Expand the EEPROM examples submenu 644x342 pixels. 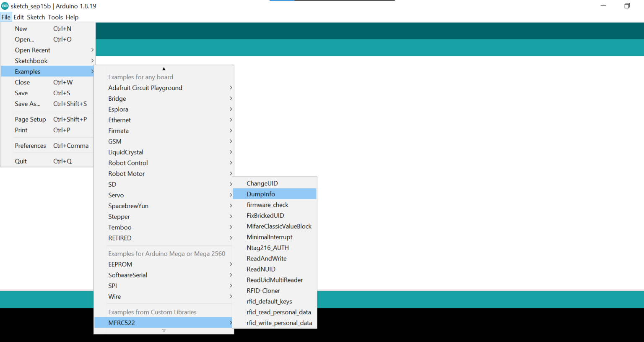point(120,264)
